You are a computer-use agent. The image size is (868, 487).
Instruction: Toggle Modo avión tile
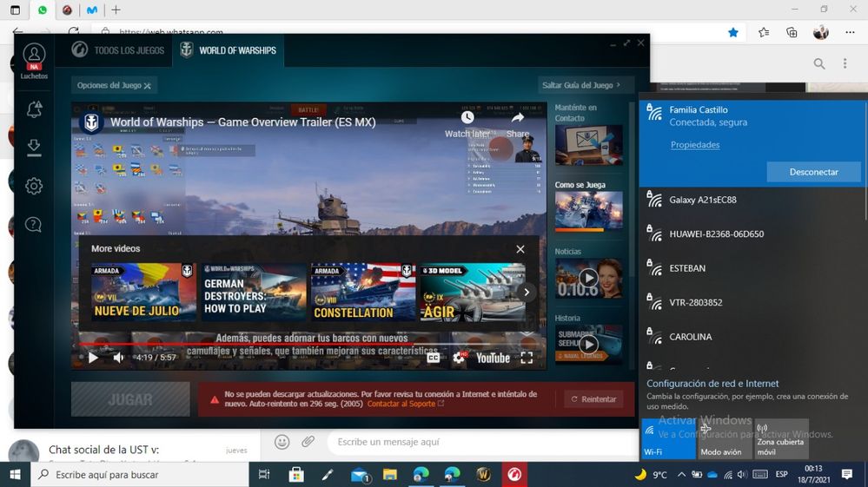coord(725,439)
